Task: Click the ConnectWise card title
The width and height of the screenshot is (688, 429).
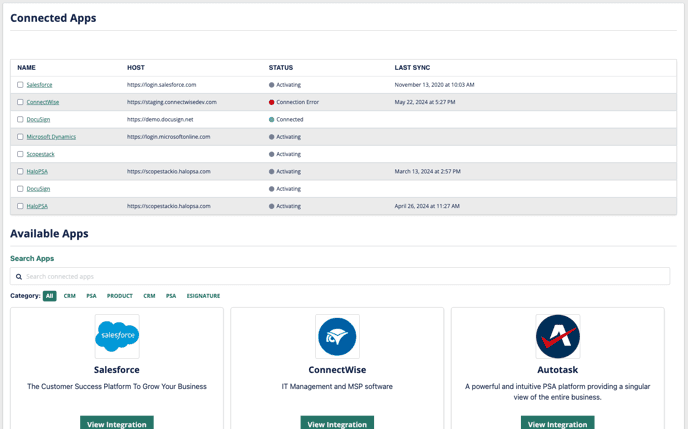Action: 337,370
